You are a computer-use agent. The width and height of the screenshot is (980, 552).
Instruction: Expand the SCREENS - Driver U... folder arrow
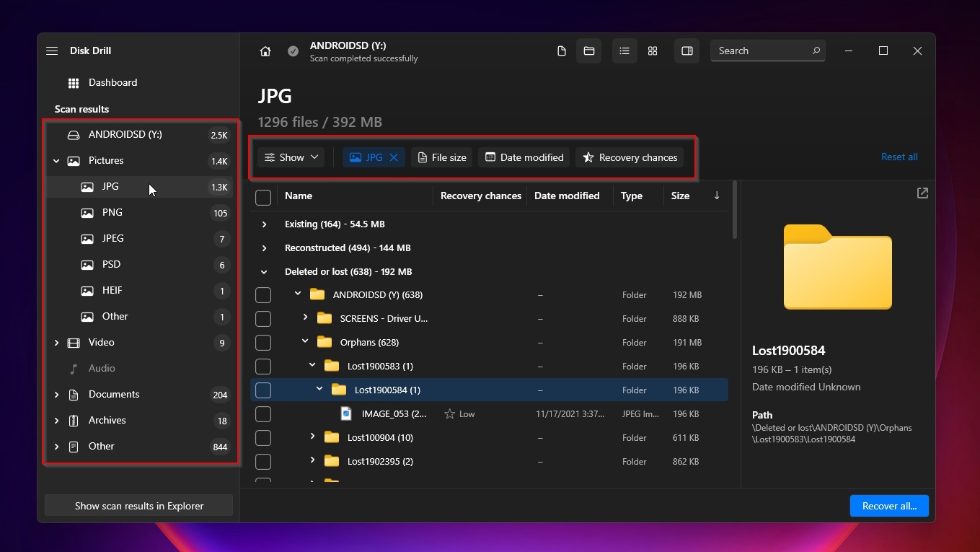tap(305, 318)
